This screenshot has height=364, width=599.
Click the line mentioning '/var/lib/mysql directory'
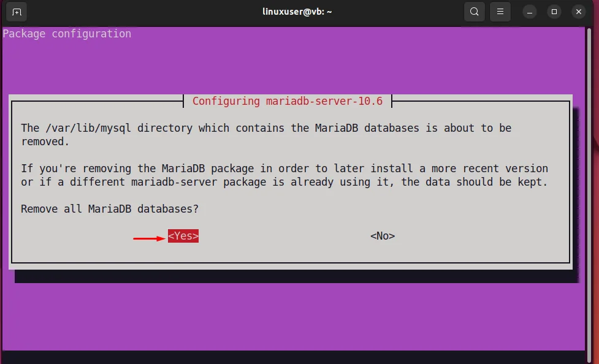266,128
